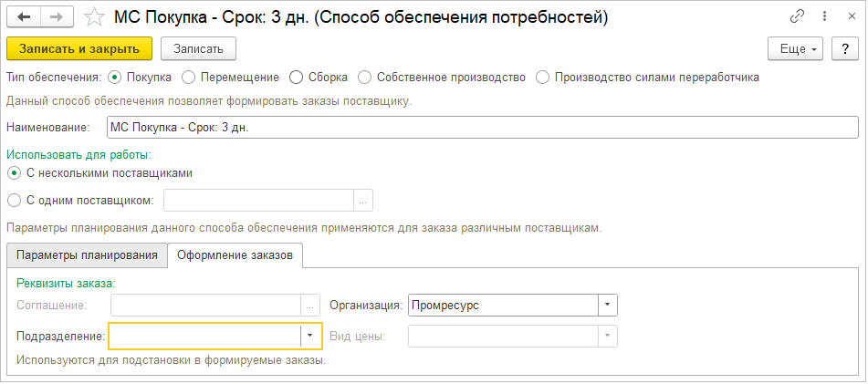Expand the Подразделение dropdown arrow
868x384 pixels.
tap(310, 337)
